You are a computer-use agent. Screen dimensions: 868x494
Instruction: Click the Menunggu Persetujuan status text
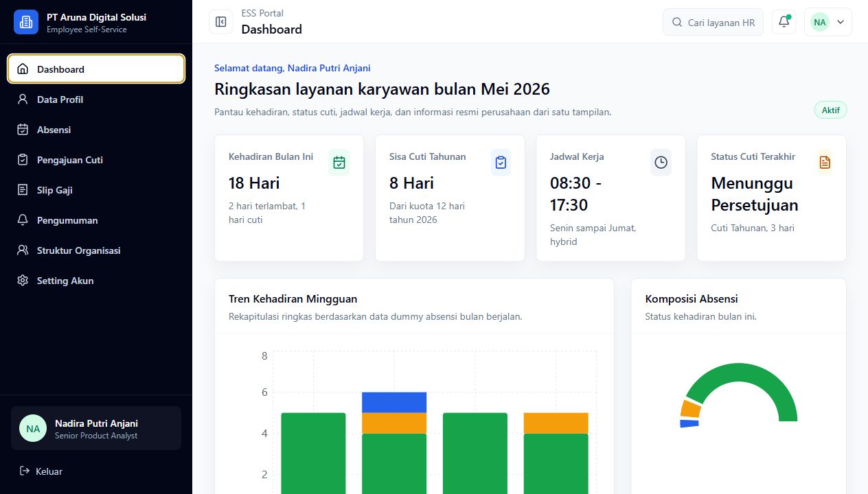(755, 194)
